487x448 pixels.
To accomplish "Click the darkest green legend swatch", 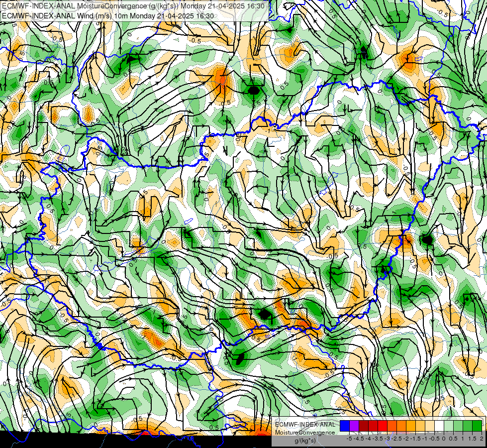I will click(477, 426).
